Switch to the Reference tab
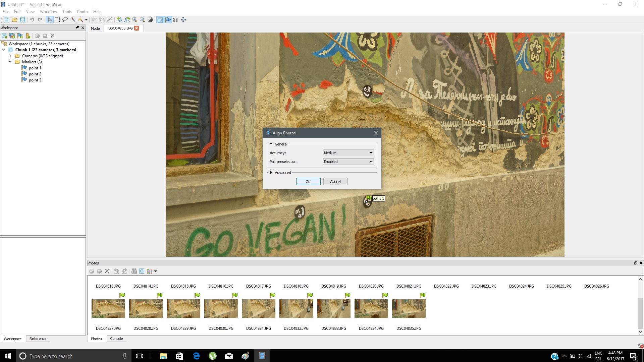 tap(38, 339)
